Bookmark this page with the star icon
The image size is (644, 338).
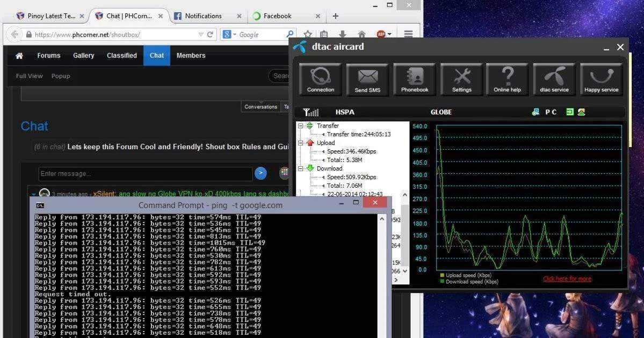point(308,34)
